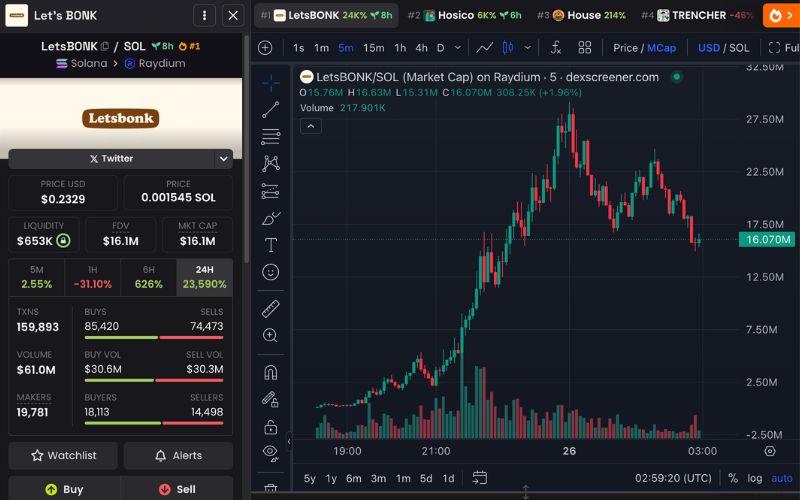Copy the LetsBONK token address
This screenshot has width=800, height=500.
pyautogui.click(x=105, y=46)
